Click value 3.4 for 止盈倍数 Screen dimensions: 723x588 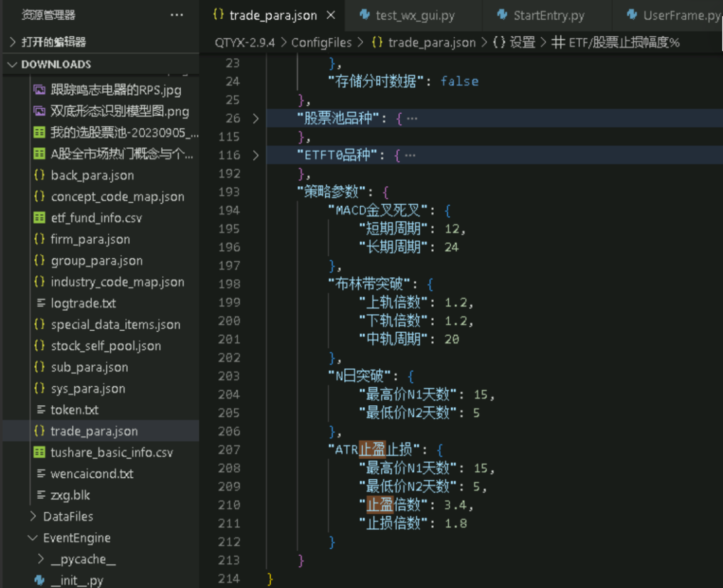tap(456, 505)
